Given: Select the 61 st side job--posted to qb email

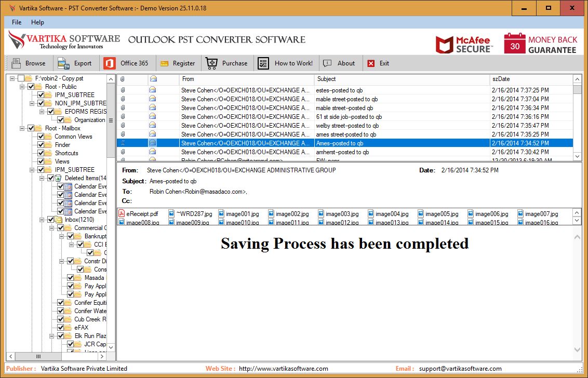Looking at the screenshot, I should (345, 117).
